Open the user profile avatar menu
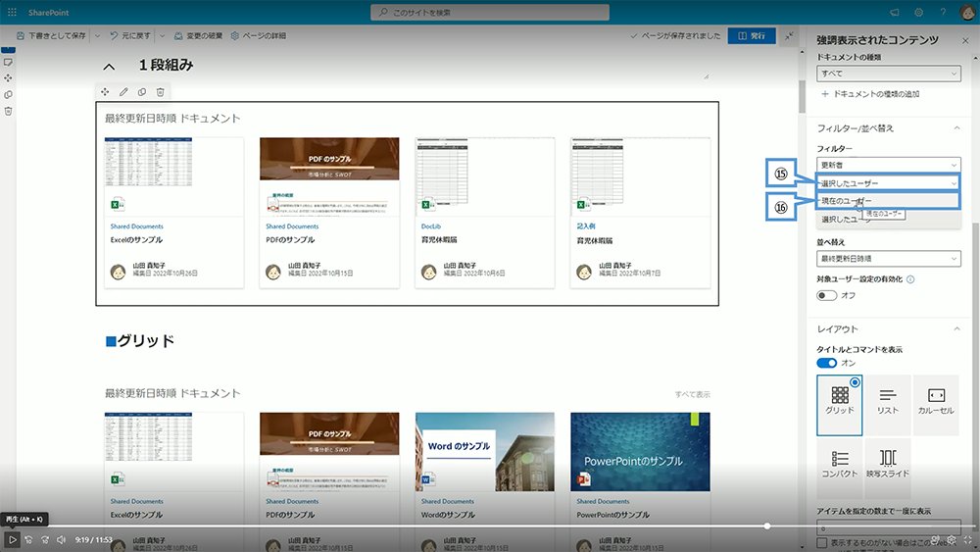The width and height of the screenshot is (980, 552). click(967, 13)
